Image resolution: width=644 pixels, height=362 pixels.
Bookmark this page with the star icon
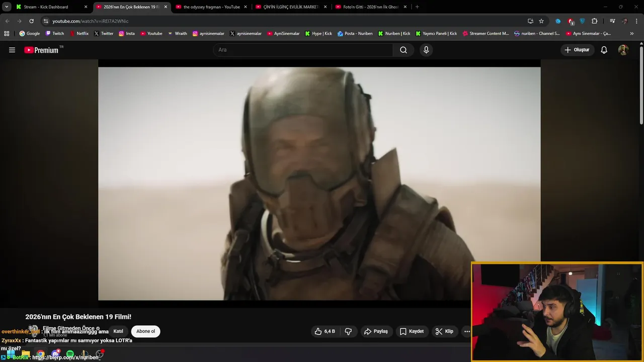[x=541, y=21]
